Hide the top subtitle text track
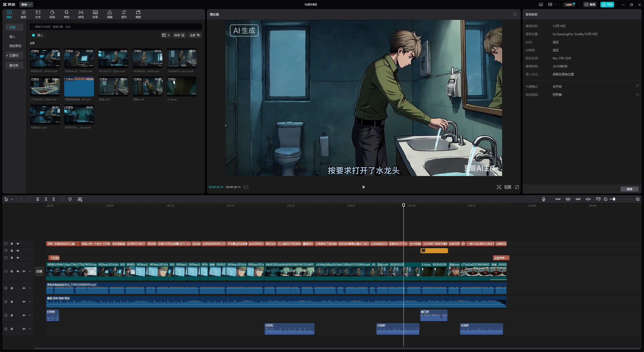 point(18,244)
